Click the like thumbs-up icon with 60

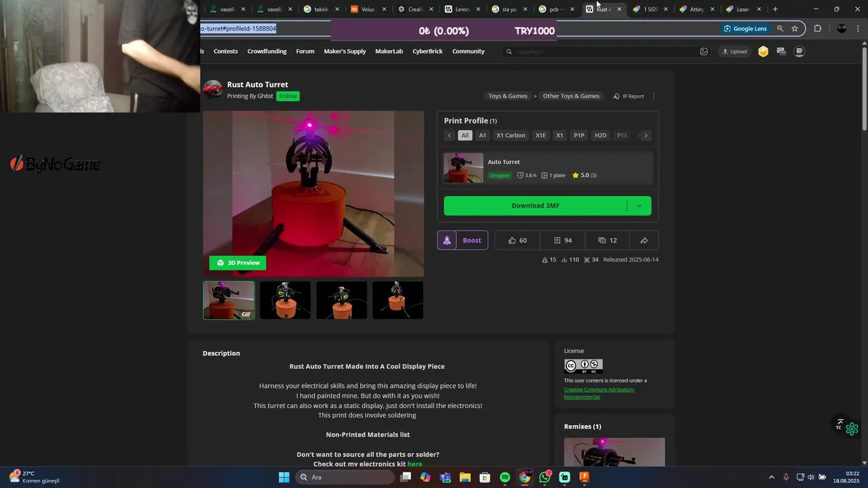(512, 241)
